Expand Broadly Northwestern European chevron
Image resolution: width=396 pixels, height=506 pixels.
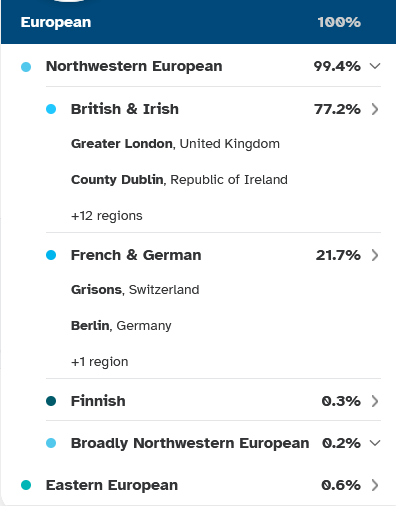pos(375,443)
